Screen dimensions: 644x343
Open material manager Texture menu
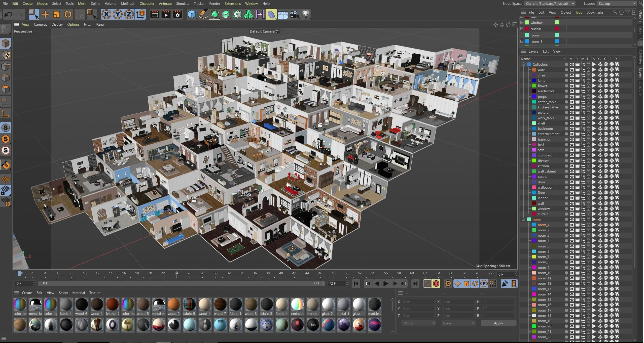click(95, 293)
